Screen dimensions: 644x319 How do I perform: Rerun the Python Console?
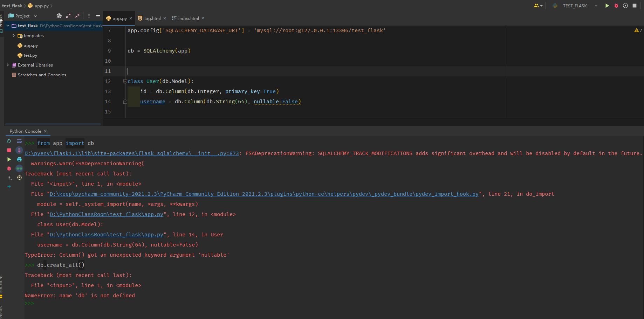9,141
